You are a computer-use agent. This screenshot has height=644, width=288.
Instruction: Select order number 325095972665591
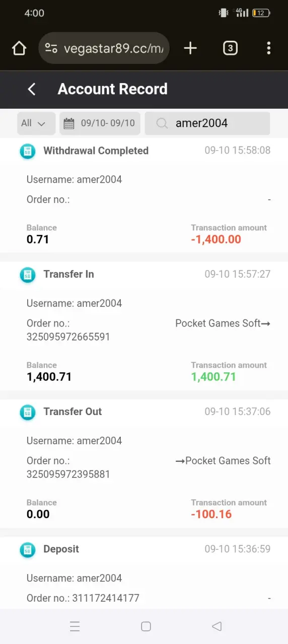coord(68,337)
